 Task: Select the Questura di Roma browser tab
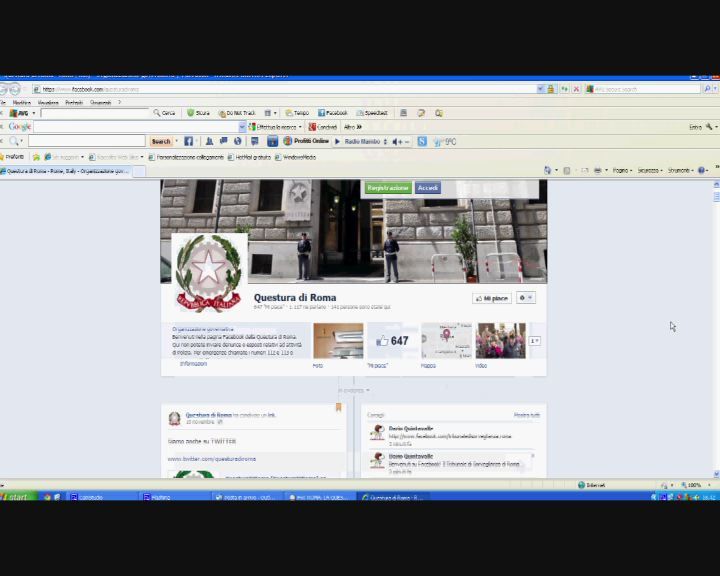(66, 171)
